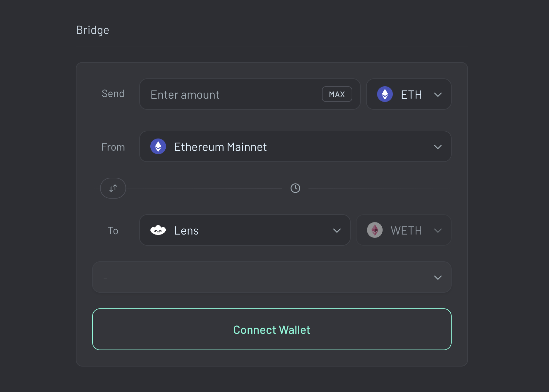
Task: Change the destination token from WETH
Action: click(x=404, y=230)
